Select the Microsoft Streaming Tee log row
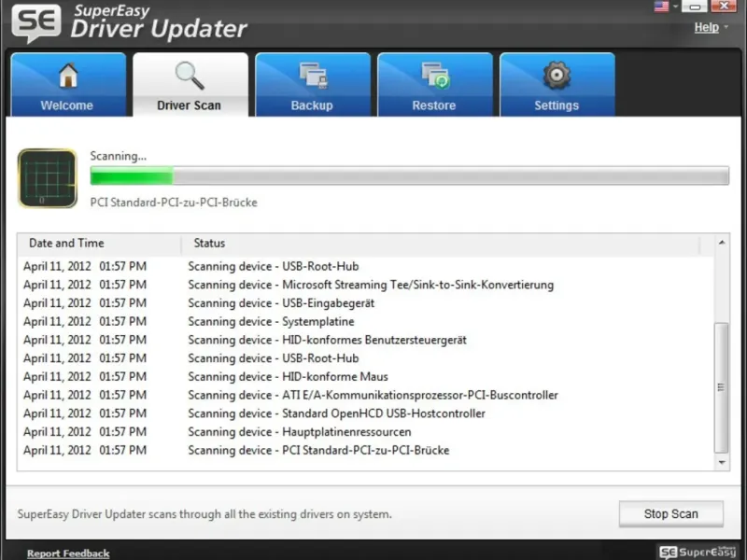Viewport: 747px width, 560px height. pos(366,285)
